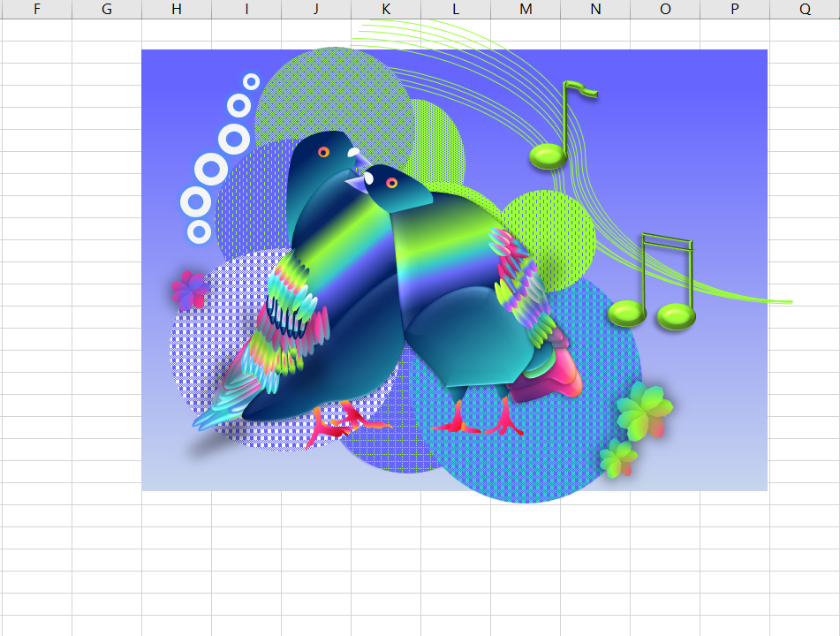Click an empty cell below the image
Viewport: 840px width, 636px height.
(x=353, y=548)
